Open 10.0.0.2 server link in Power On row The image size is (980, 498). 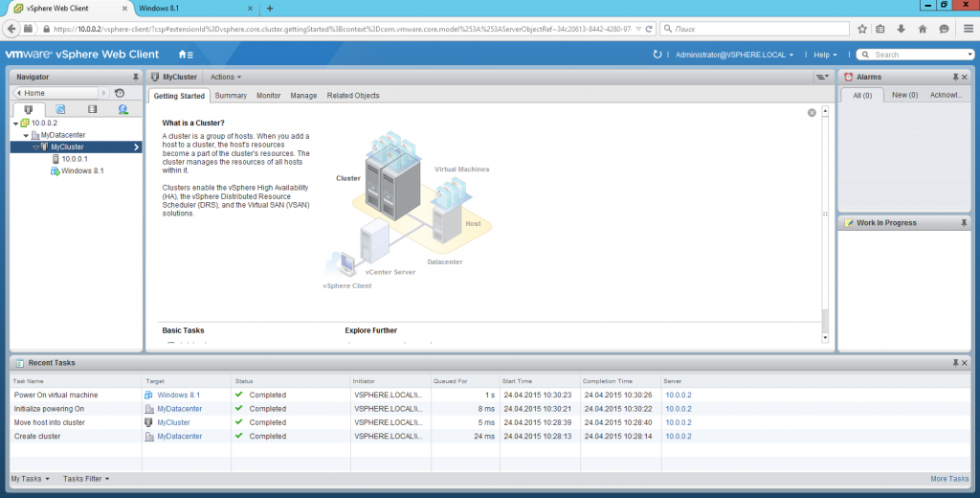pyautogui.click(x=679, y=396)
